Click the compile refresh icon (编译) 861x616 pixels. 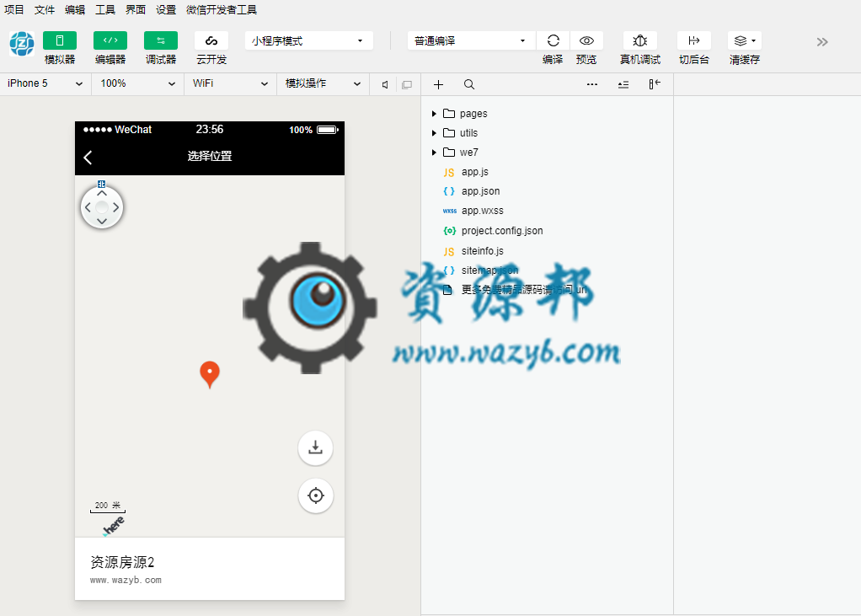[553, 40]
